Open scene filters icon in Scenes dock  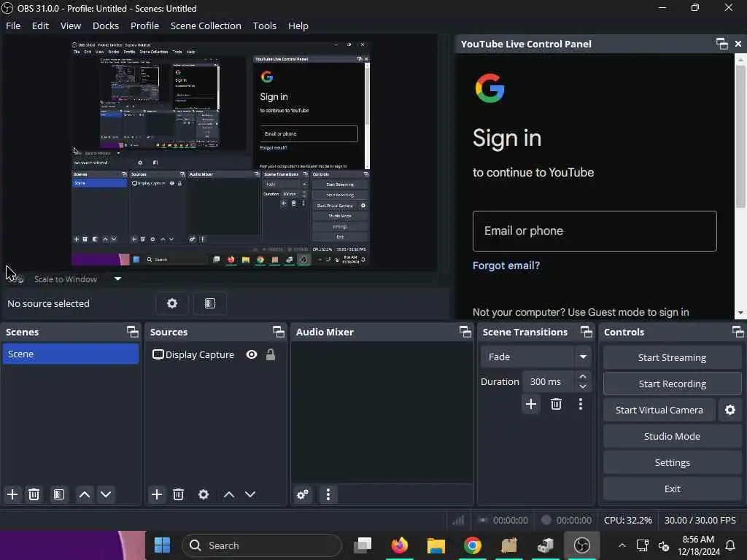pos(59,494)
